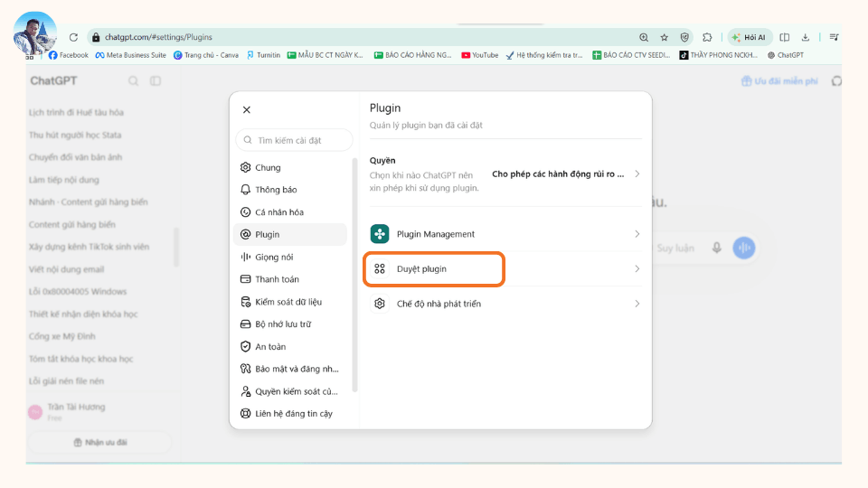This screenshot has width=868, height=488.
Task: Click the browser address bar URL
Action: click(x=158, y=37)
